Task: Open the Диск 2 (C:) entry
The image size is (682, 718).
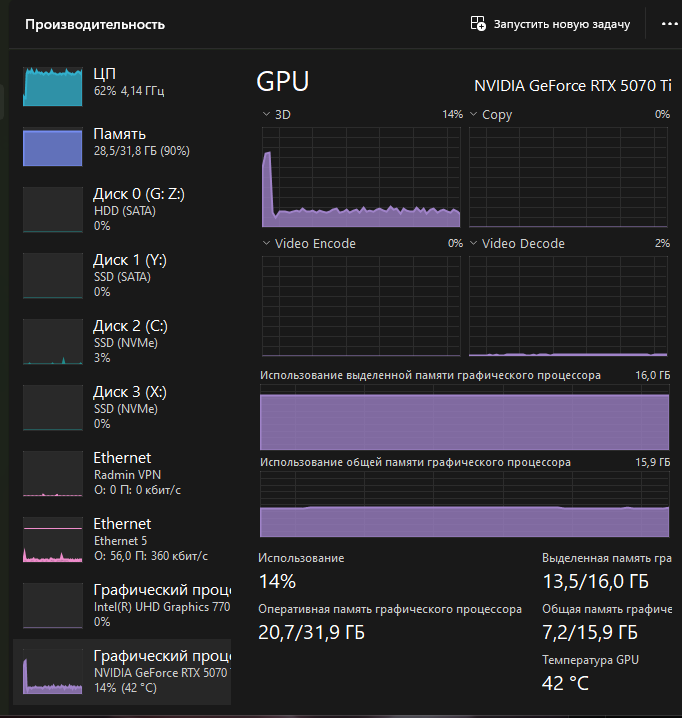Action: [x=122, y=341]
